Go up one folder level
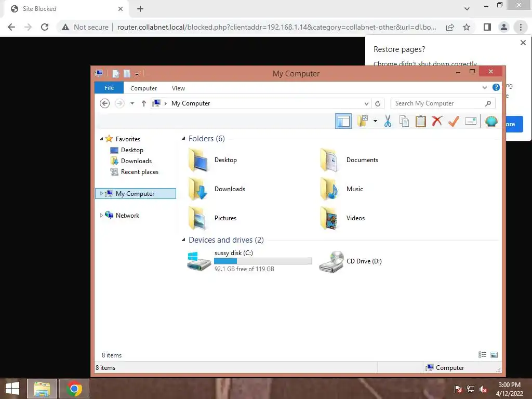This screenshot has height=399, width=532. point(144,103)
